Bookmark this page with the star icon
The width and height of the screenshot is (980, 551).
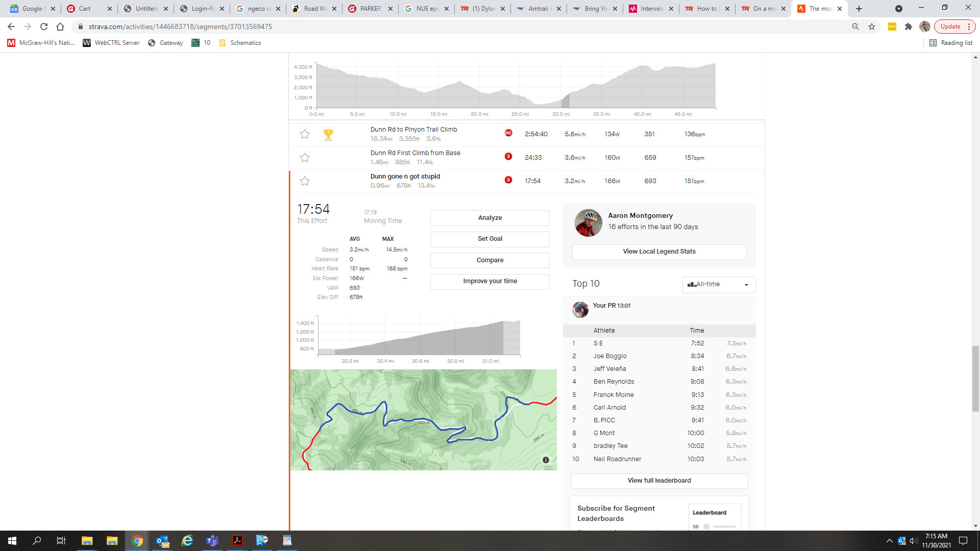coord(872,27)
